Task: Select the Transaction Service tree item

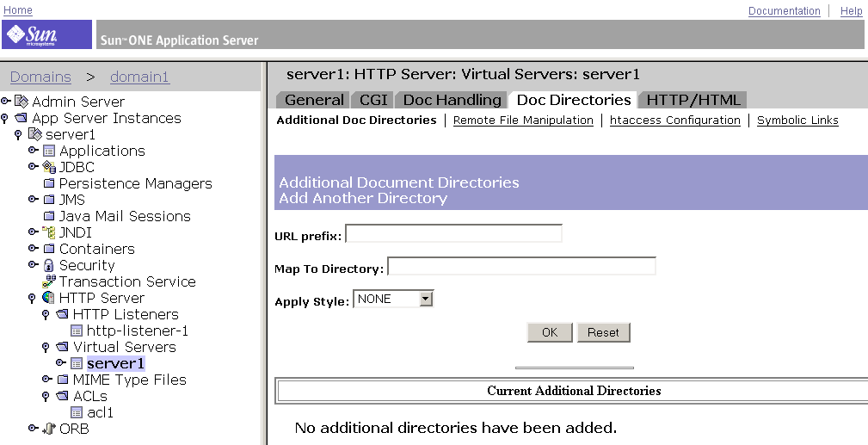Action: click(x=127, y=281)
